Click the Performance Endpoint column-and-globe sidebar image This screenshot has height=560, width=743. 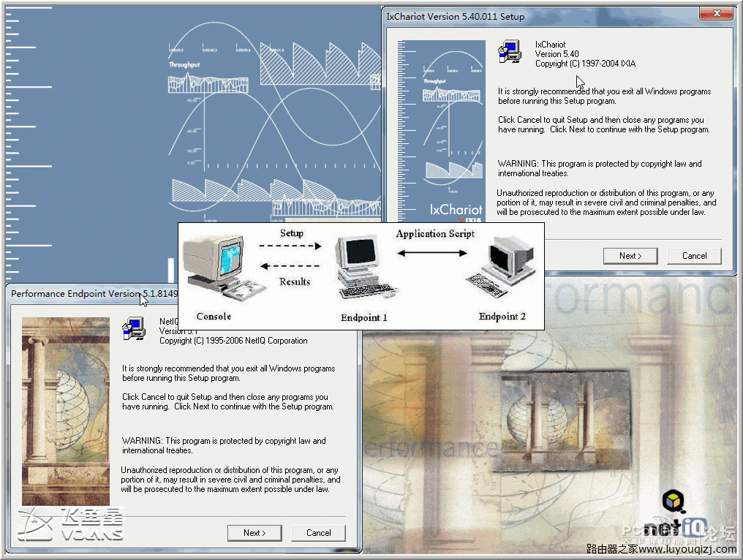pyautogui.click(x=66, y=412)
